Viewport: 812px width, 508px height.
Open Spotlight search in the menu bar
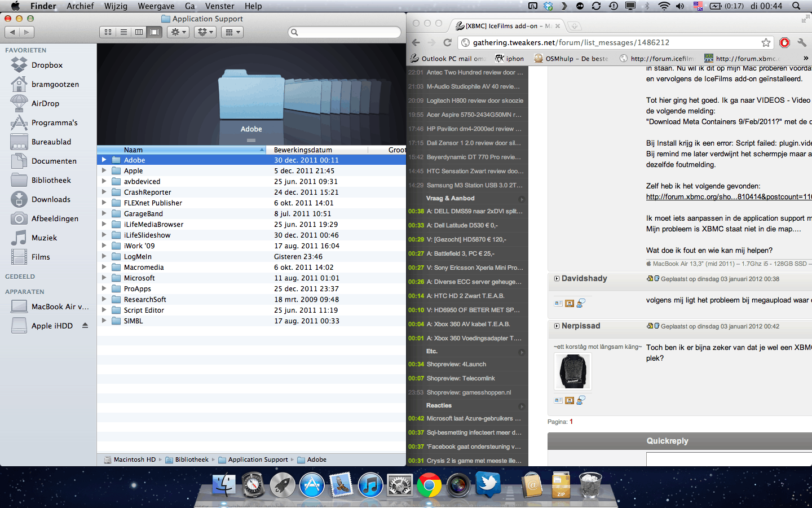[x=796, y=6]
